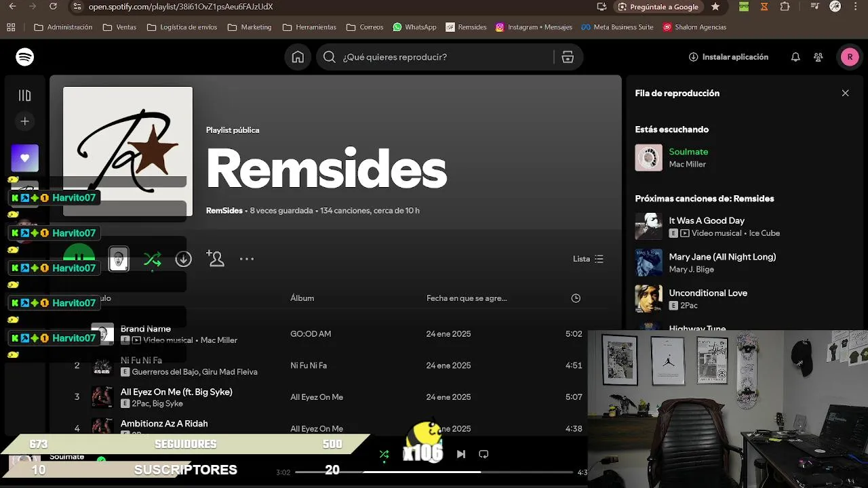Go to Spotify Home via house icon

click(x=298, y=57)
